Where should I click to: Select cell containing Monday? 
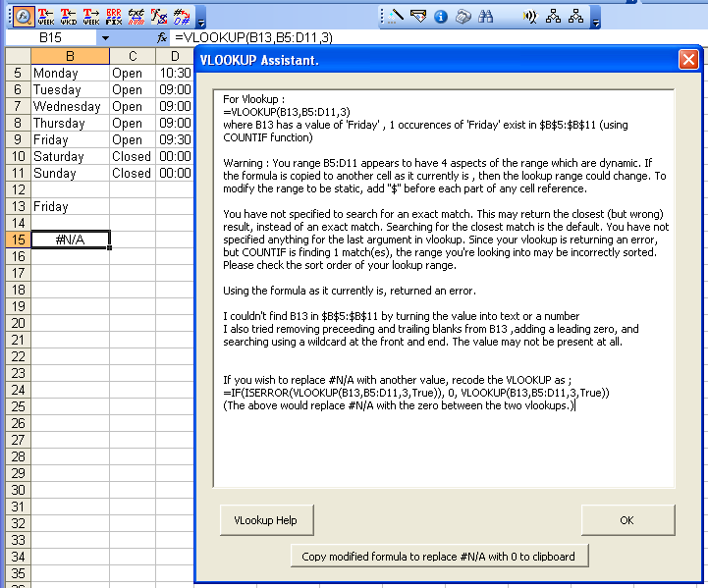tap(70, 73)
